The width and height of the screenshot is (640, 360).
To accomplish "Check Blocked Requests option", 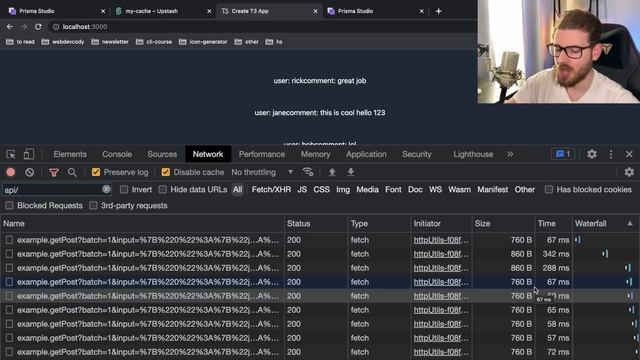I will point(9,205).
